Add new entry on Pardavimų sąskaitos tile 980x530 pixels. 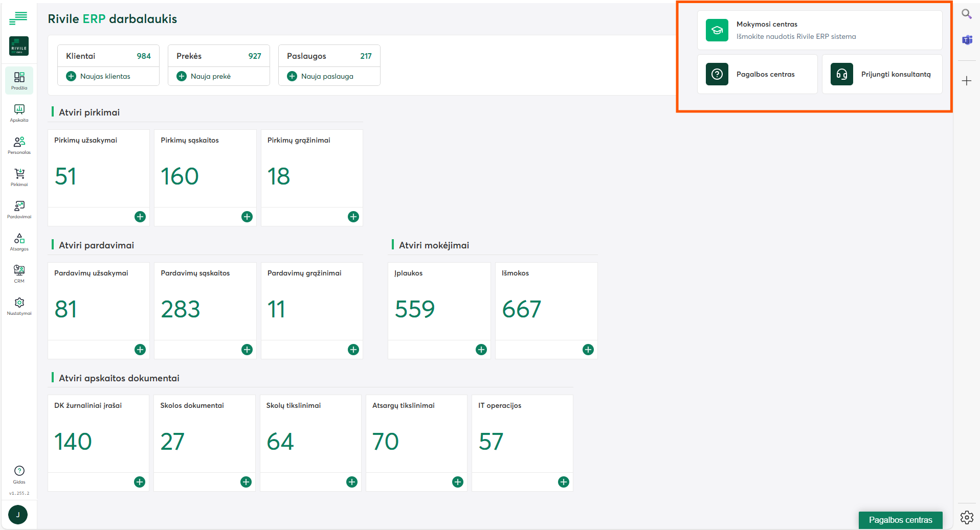point(247,350)
